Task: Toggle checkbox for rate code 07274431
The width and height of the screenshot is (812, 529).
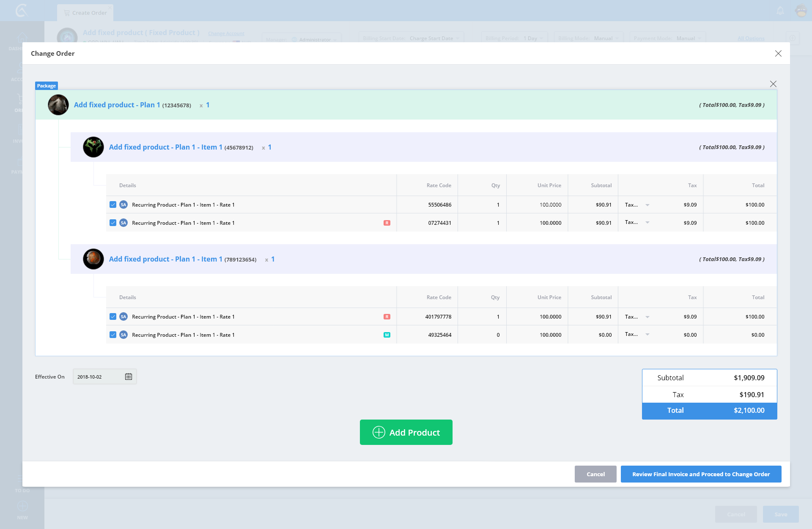Action: point(113,223)
